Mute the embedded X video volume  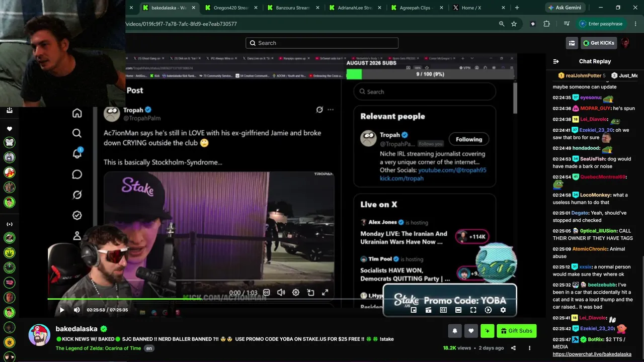pos(281,292)
